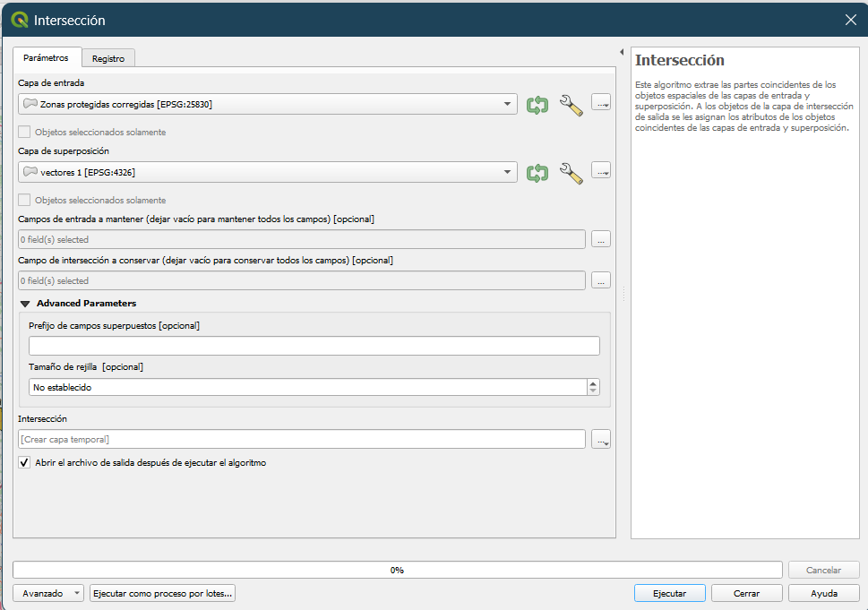Click in Prefijo de campos superpuestos field
Screen dimensions: 868x610
[314, 346]
